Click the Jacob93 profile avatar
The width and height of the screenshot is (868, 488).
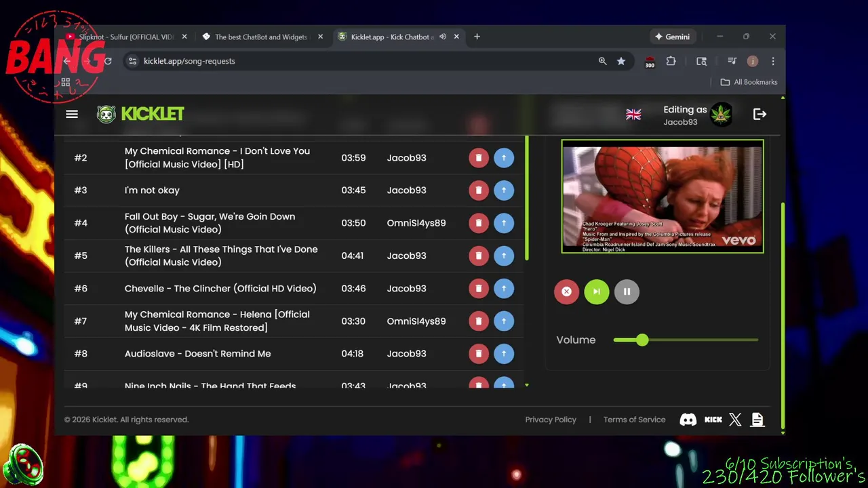[x=721, y=115]
